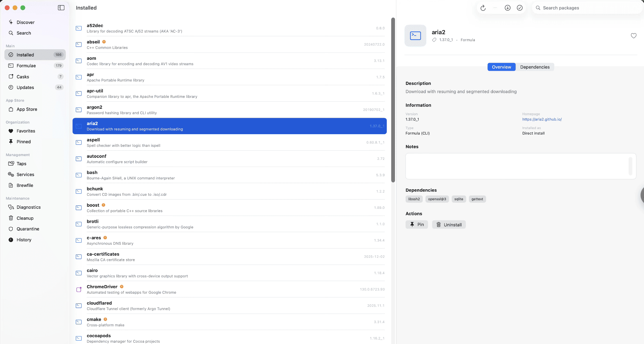Open the Services page

[x=25, y=175]
